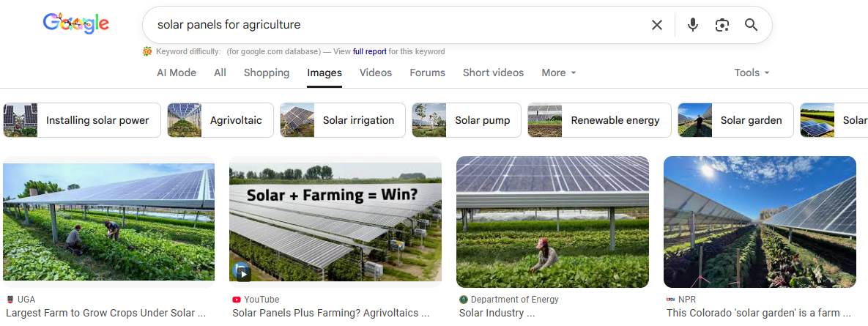Image resolution: width=868 pixels, height=326 pixels.
Task: Filter by the Agrivoltaic chip
Action: pos(220,120)
